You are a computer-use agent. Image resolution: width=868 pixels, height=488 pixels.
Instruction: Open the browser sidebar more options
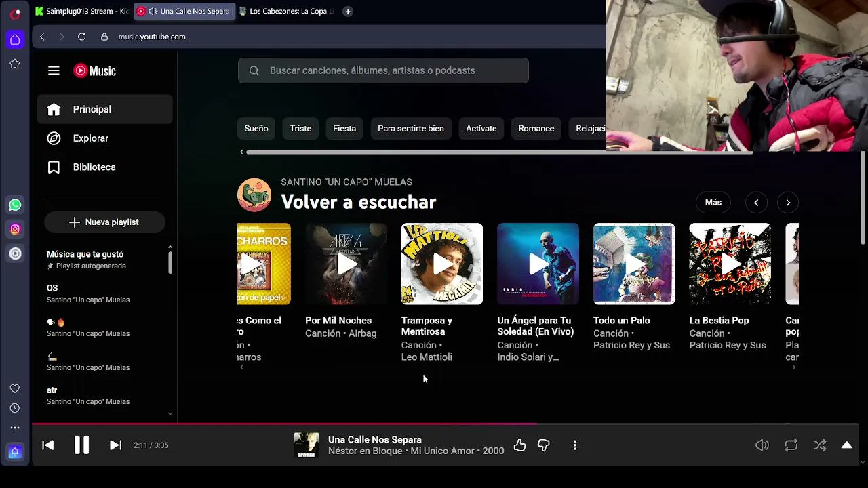[15, 428]
